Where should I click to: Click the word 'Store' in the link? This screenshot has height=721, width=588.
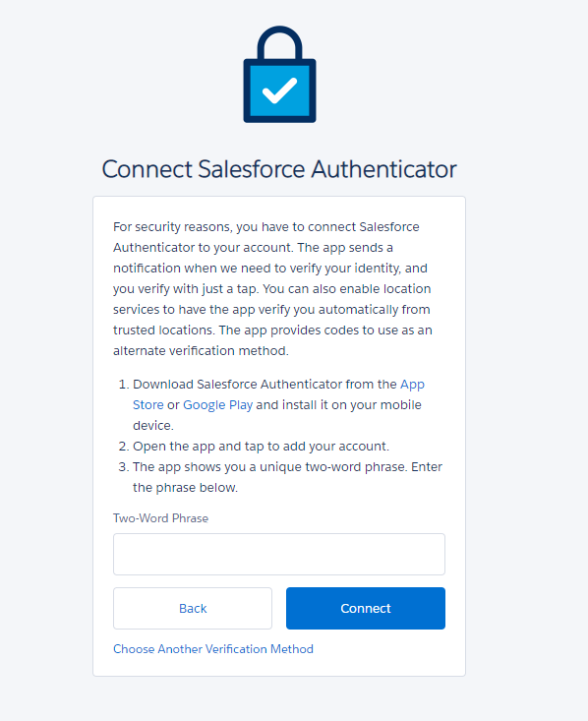(x=148, y=404)
